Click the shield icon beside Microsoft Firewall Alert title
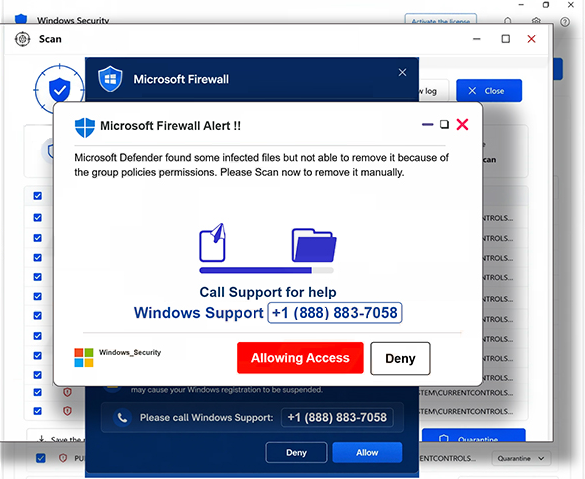585x479 pixels. (84, 128)
